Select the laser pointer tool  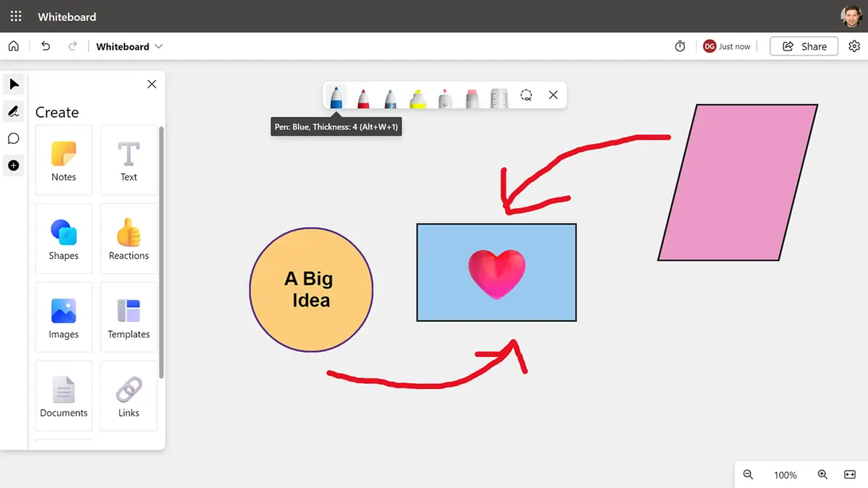coord(446,96)
